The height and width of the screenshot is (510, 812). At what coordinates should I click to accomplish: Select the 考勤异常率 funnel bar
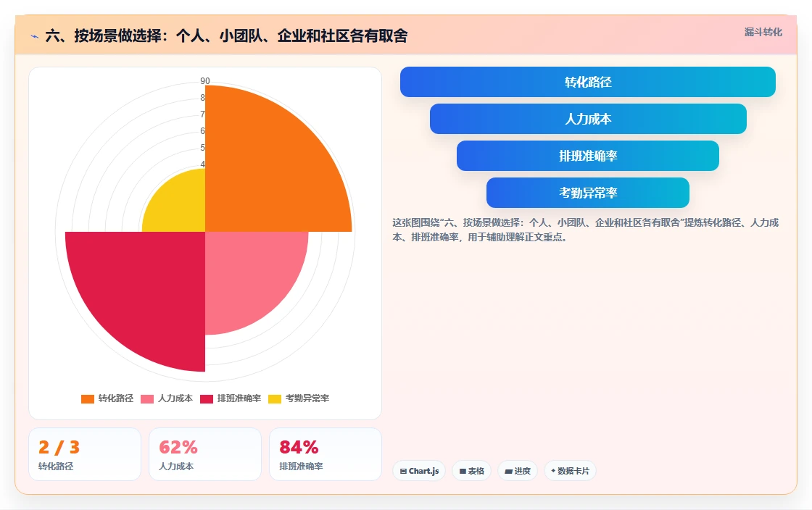[x=588, y=193]
